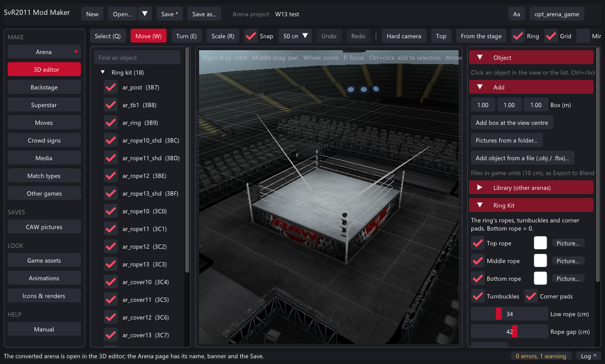Switch to From the stage view

point(481,36)
